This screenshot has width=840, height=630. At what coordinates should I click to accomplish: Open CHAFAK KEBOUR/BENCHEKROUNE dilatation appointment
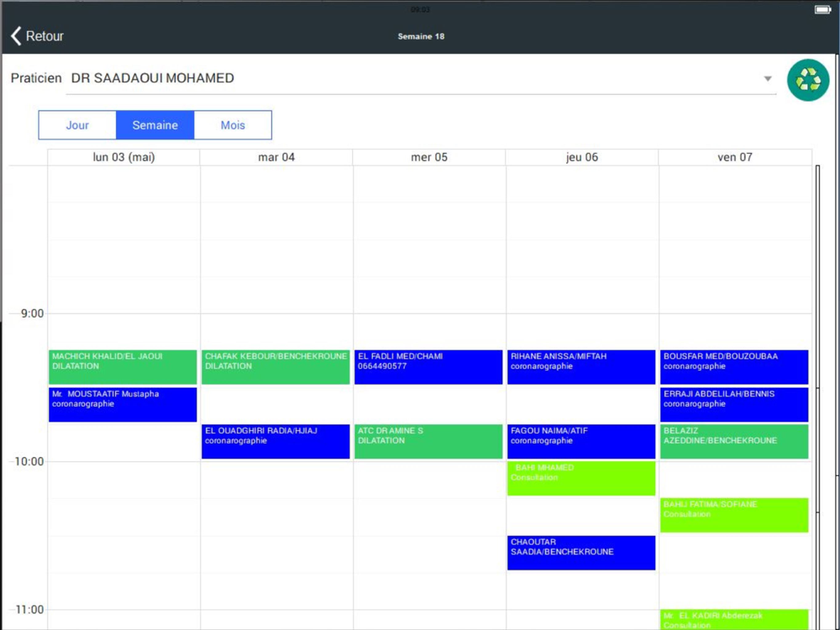[x=276, y=367]
